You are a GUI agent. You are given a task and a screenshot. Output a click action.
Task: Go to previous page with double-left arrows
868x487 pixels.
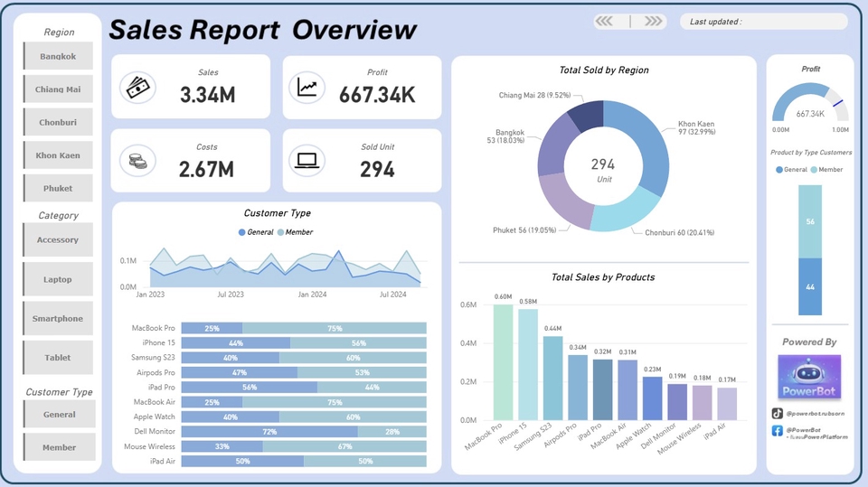coord(604,21)
